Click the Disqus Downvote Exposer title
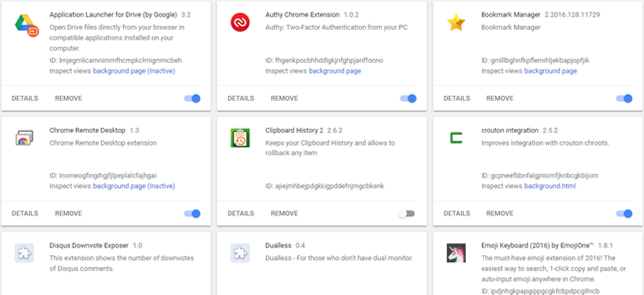644x295 pixels. pyautogui.click(x=89, y=245)
